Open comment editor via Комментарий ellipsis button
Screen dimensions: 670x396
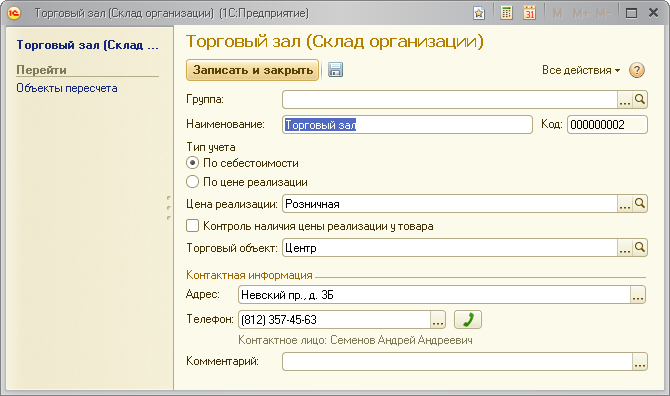pos(640,361)
